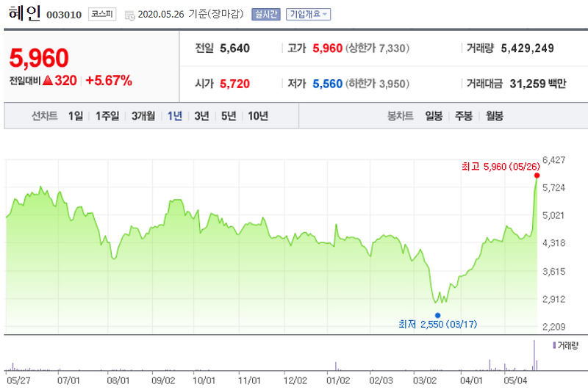
Task: Switch to the 1주일 chart view
Action: 107,116
